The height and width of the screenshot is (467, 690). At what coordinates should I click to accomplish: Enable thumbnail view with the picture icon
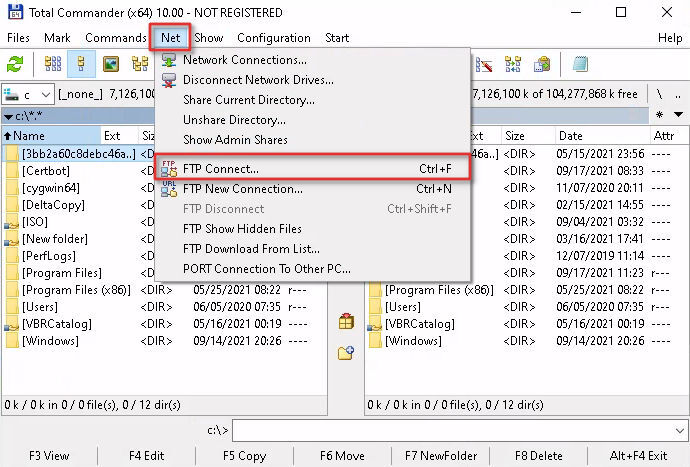(111, 65)
